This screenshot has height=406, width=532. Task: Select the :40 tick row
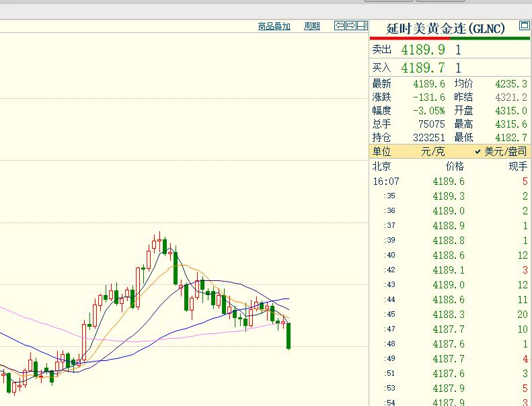[x=450, y=255]
